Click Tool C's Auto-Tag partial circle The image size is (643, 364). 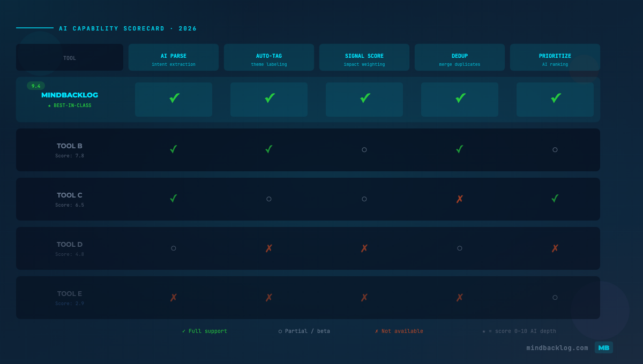click(269, 199)
